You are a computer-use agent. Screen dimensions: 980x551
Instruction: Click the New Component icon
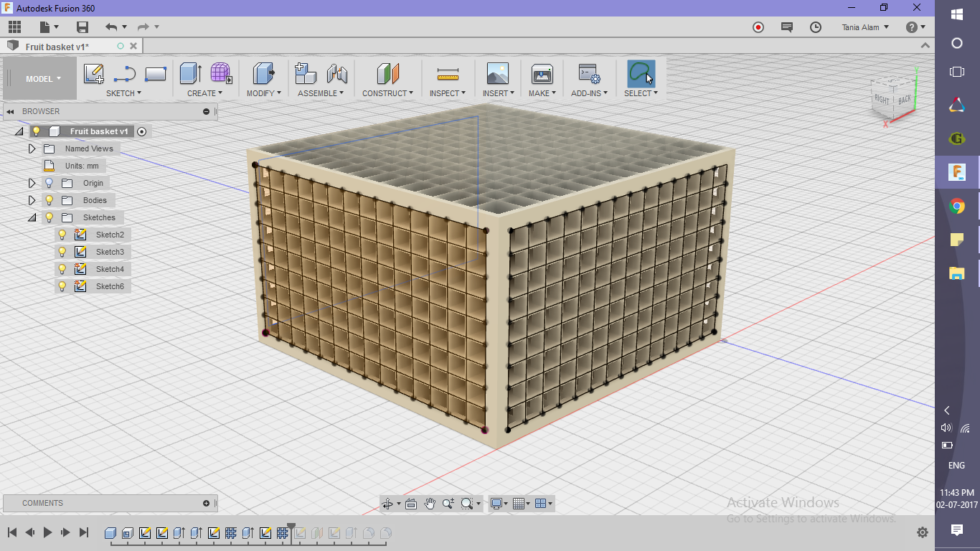pyautogui.click(x=306, y=73)
